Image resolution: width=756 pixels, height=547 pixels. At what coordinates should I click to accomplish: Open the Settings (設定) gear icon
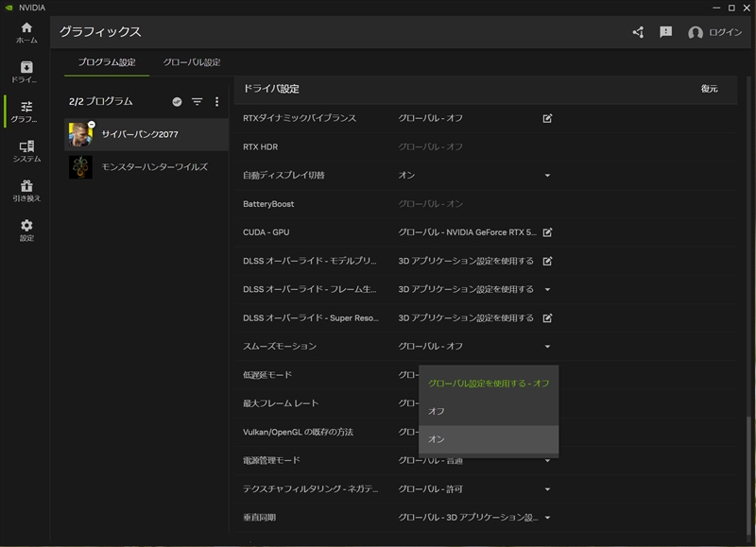[26, 226]
